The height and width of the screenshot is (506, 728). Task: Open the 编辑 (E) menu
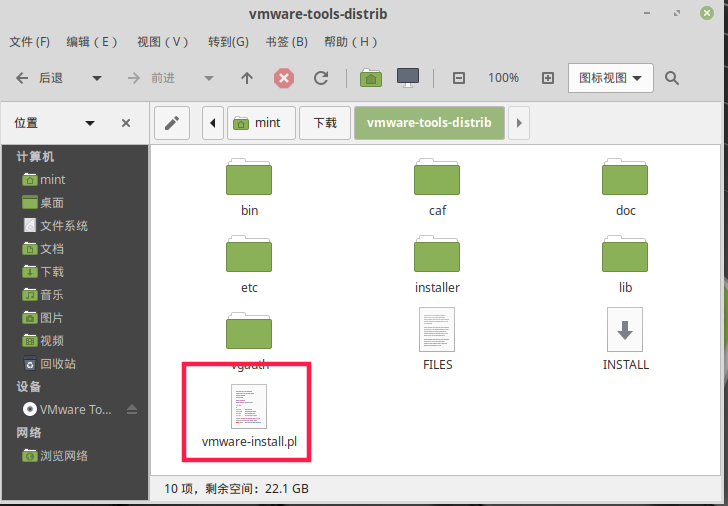point(92,42)
